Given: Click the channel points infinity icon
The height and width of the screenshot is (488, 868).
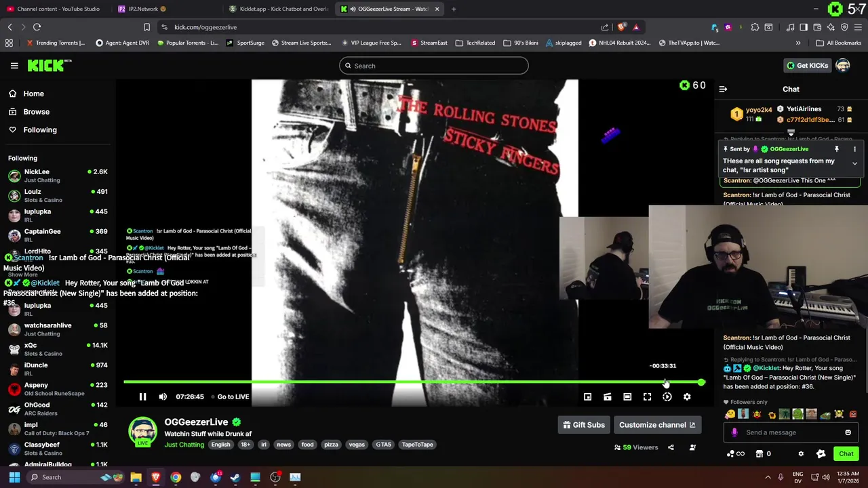Looking at the screenshot, I should point(736,453).
